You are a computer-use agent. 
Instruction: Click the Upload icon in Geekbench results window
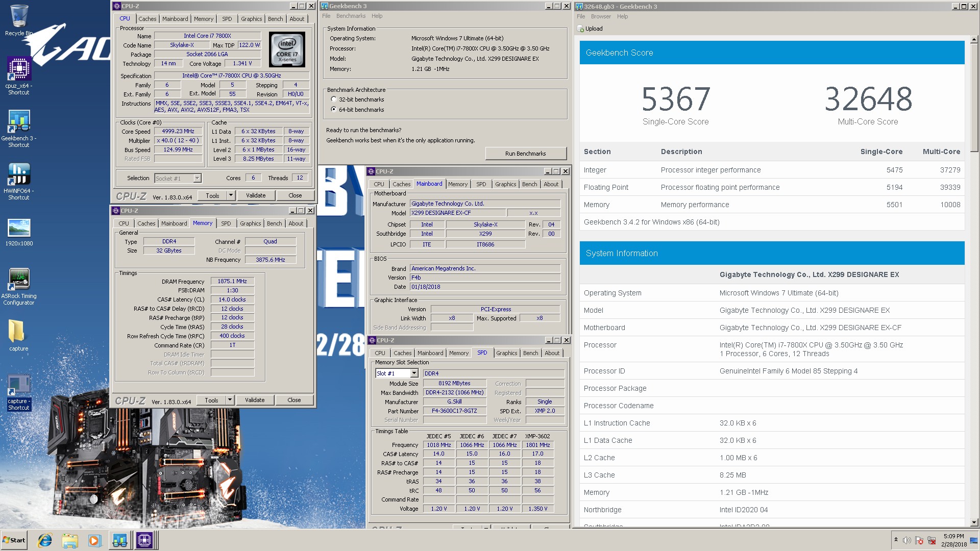[581, 29]
